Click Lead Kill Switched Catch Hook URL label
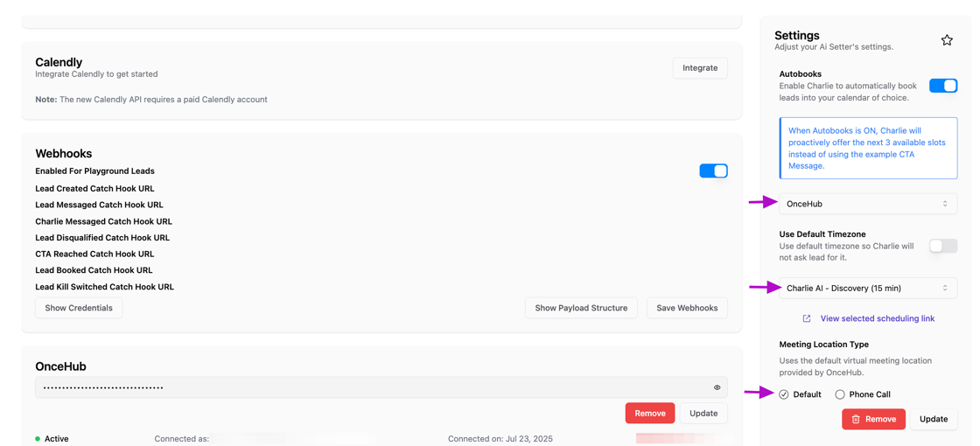The image size is (980, 446). pos(105,287)
